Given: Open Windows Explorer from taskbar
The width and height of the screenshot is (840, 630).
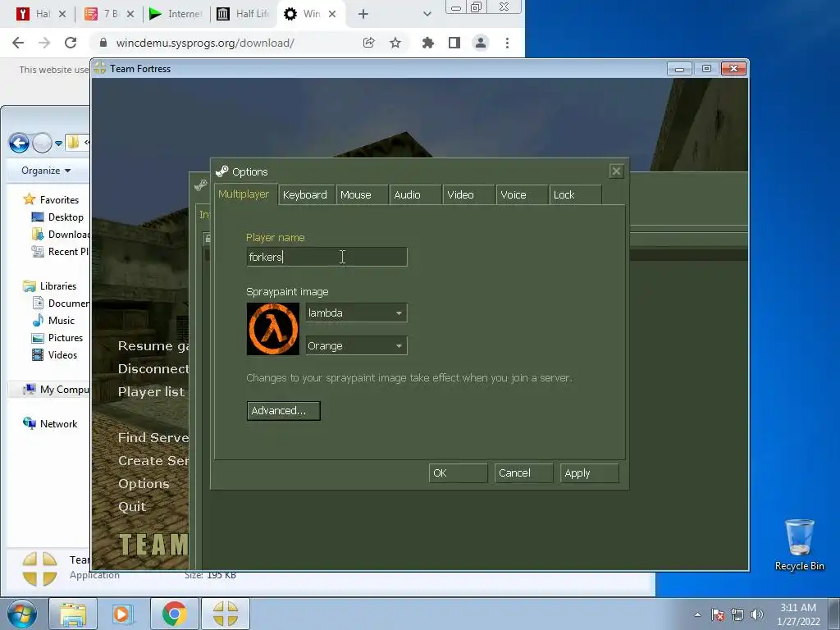Looking at the screenshot, I should (x=73, y=614).
